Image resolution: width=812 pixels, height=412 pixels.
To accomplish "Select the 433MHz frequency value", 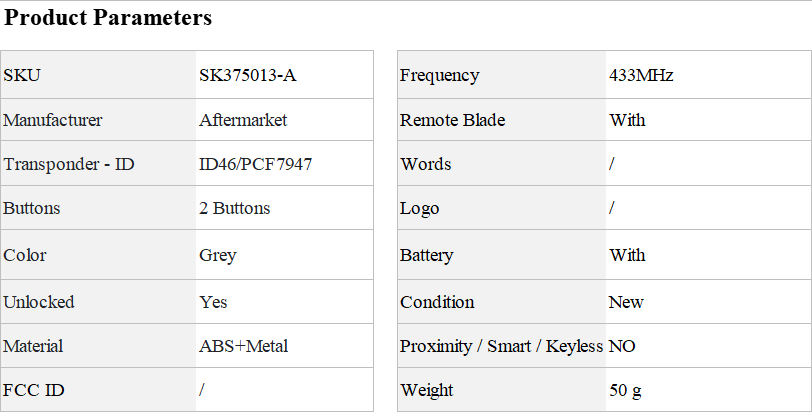I will click(x=641, y=76).
